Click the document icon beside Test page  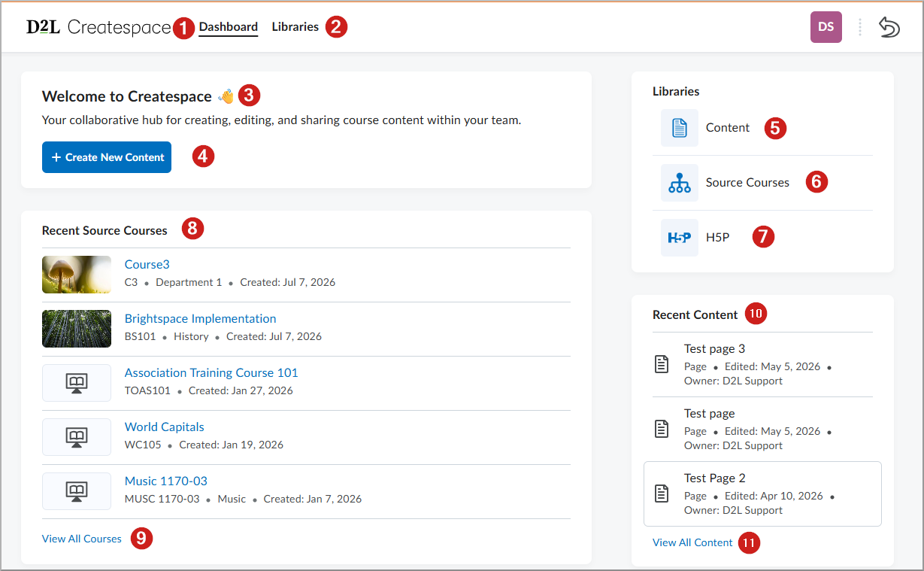pyautogui.click(x=662, y=429)
